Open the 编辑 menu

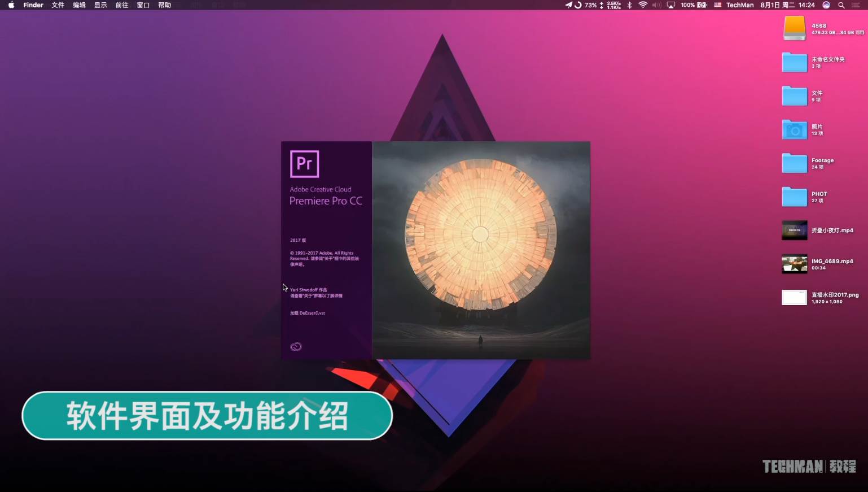pos(80,5)
